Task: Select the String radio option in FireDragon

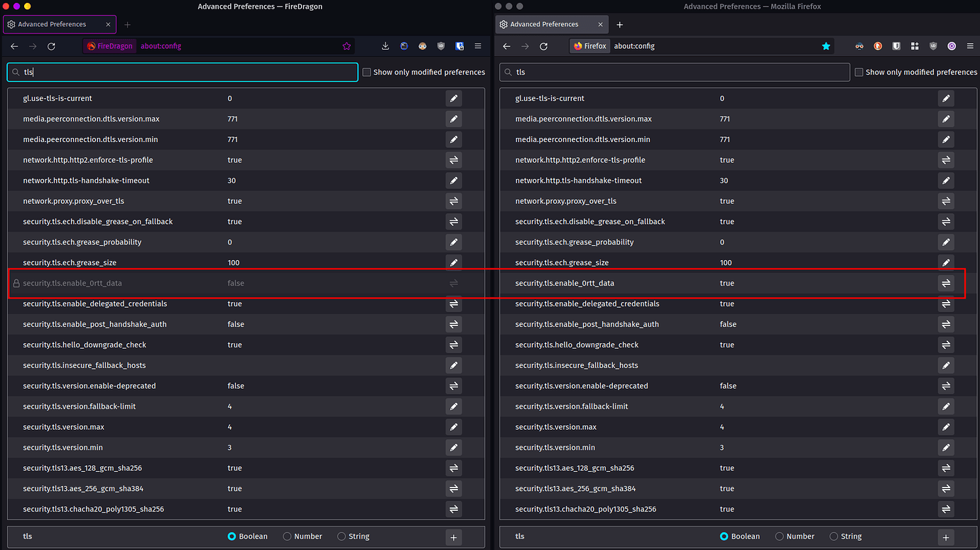Action: point(342,536)
